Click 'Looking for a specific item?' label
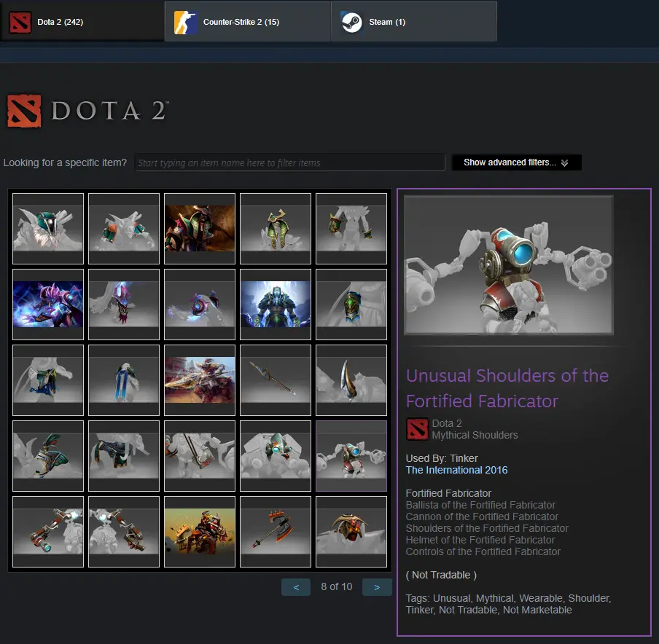This screenshot has width=659, height=644. (65, 162)
